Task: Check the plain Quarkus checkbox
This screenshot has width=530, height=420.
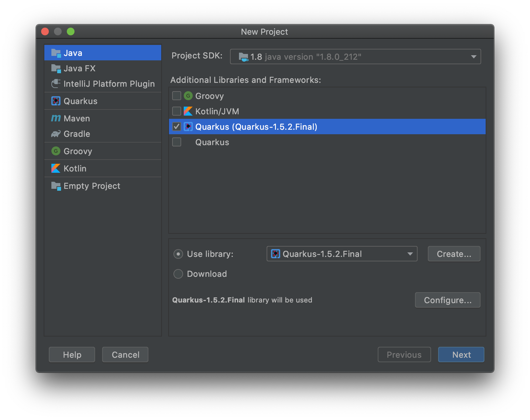Action: tap(177, 142)
